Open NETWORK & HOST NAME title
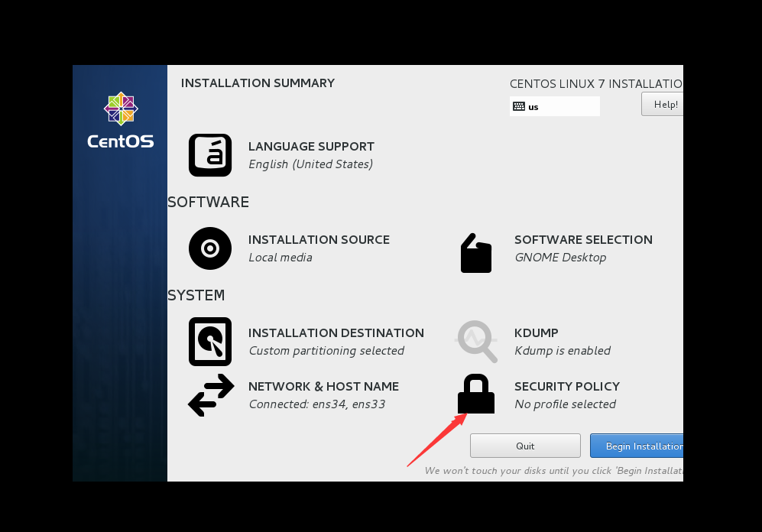The image size is (762, 532). 323,386
